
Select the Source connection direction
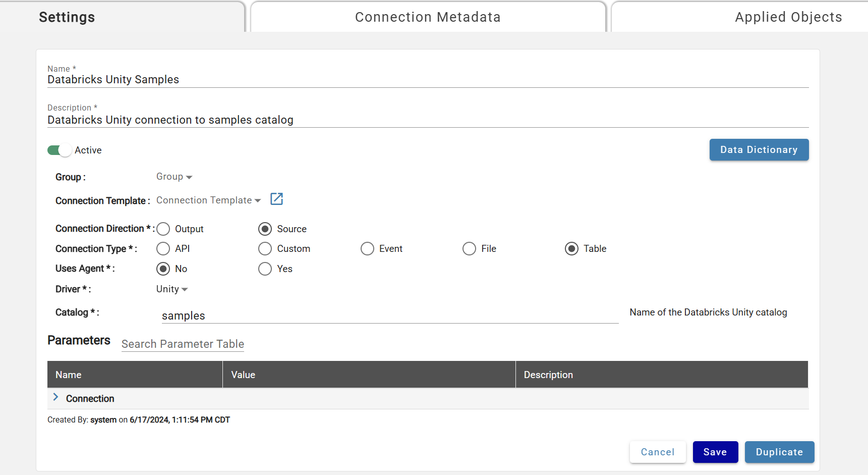click(x=265, y=229)
